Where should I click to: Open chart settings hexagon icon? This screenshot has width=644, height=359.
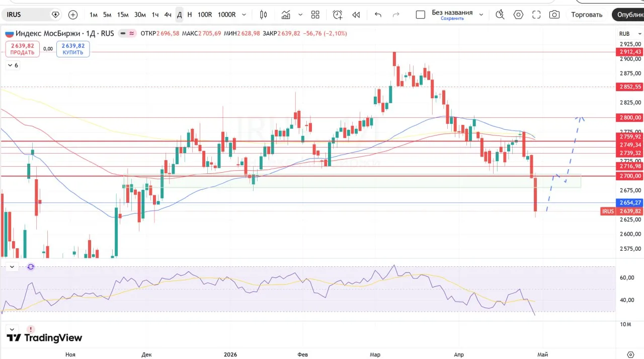point(518,15)
